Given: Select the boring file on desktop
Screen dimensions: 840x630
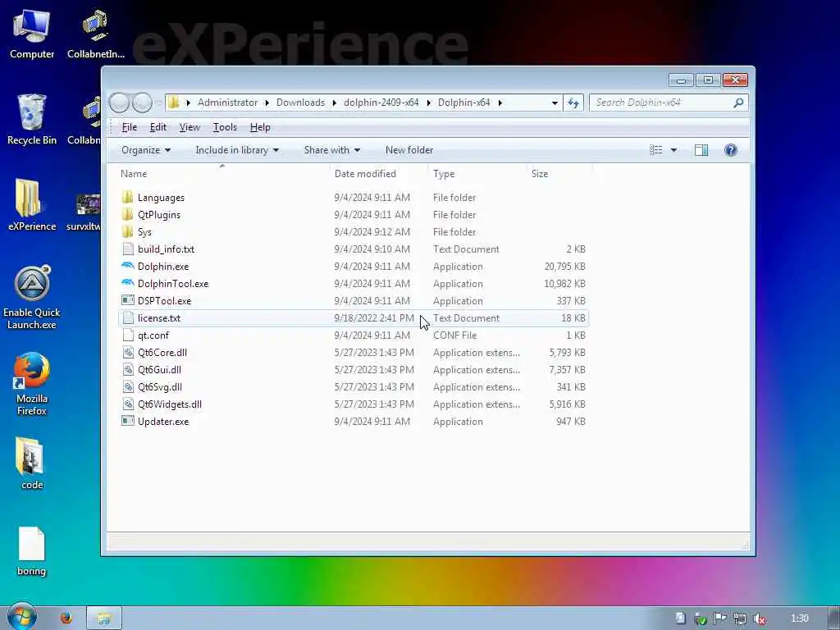Looking at the screenshot, I should (x=32, y=551).
